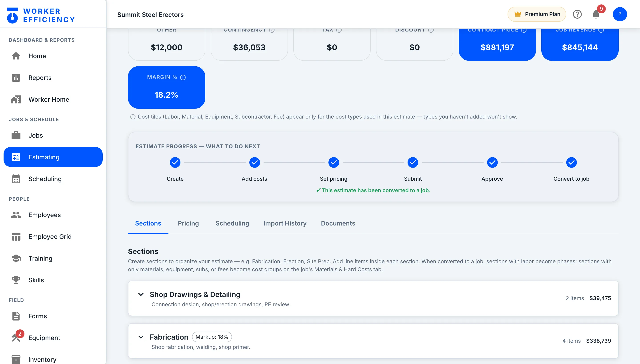Click the Worker Efficiency logo

click(41, 15)
